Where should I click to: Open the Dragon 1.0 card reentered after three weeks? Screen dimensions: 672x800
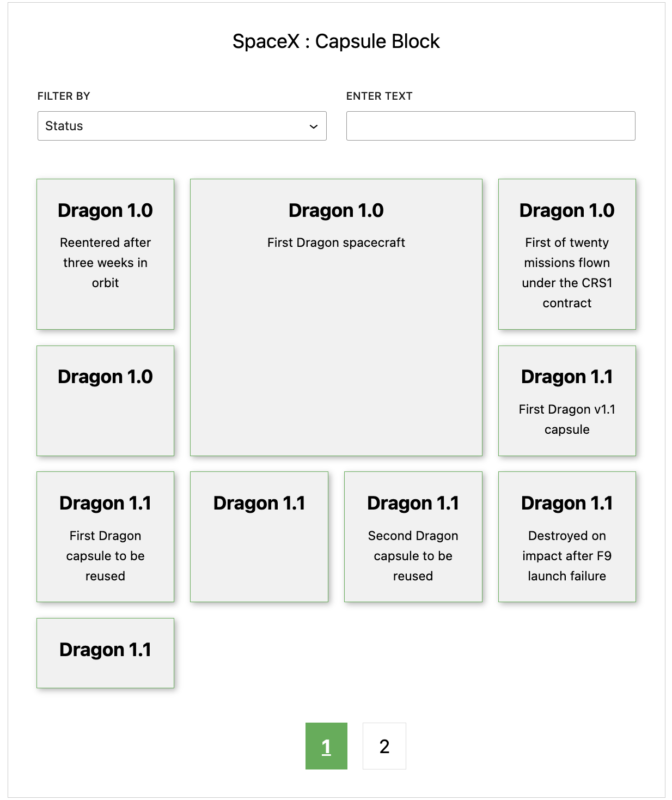pos(105,254)
